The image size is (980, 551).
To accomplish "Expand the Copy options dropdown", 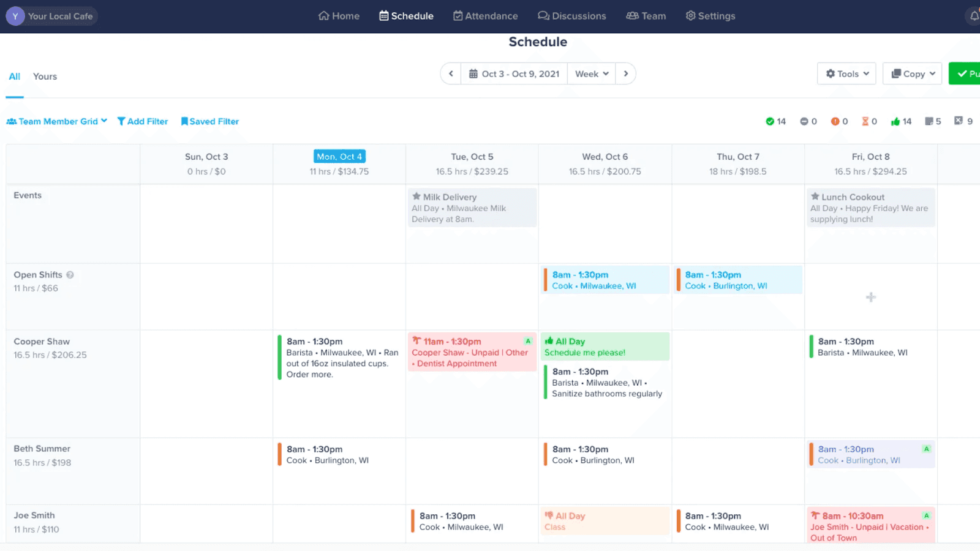I will pos(911,73).
